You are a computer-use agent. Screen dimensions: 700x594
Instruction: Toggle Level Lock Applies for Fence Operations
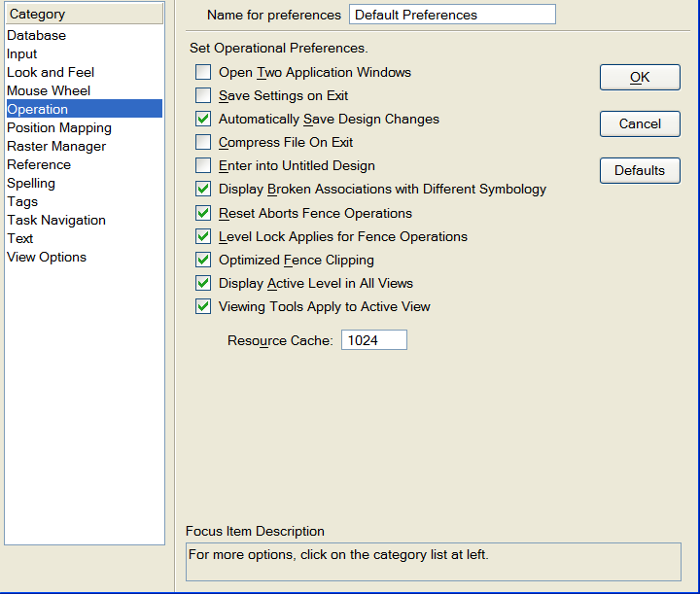pyautogui.click(x=203, y=236)
